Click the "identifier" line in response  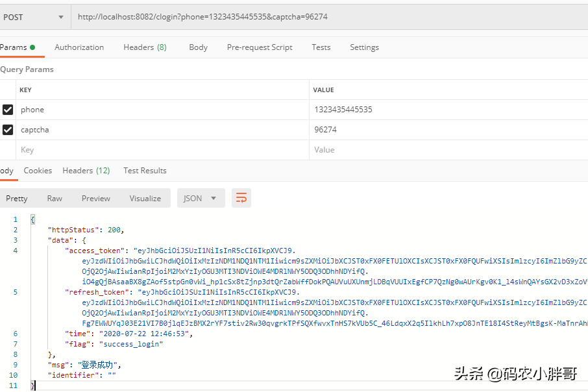point(82,375)
